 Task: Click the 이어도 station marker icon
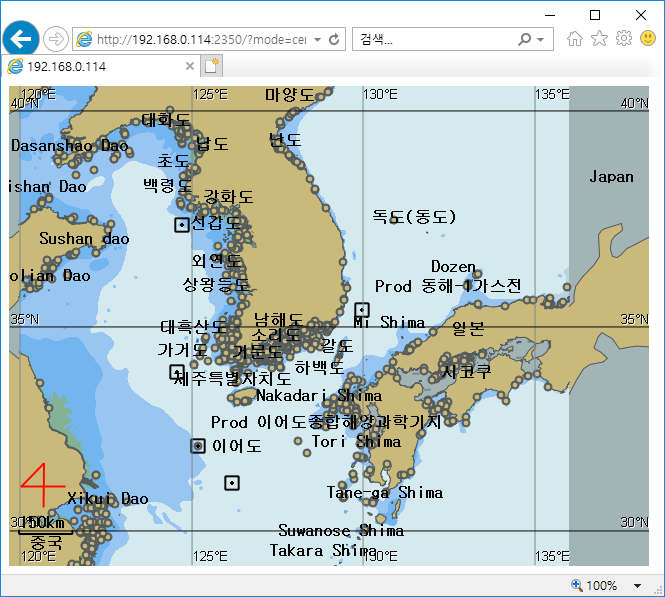tap(198, 446)
